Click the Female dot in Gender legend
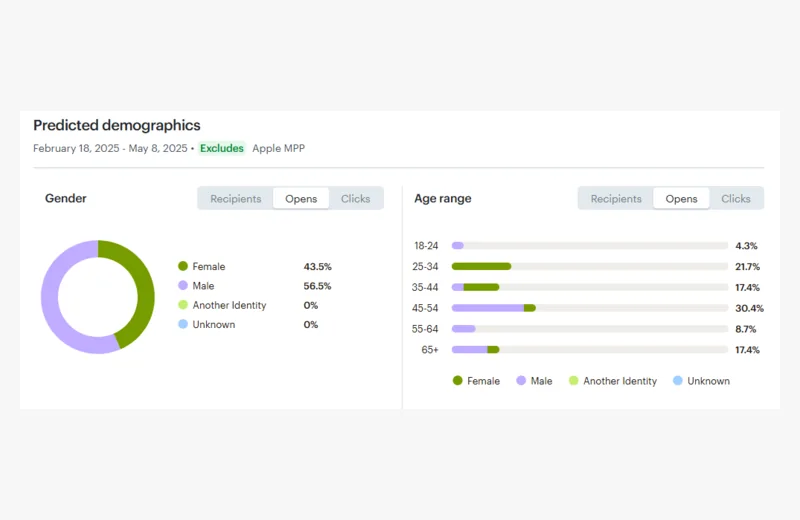This screenshot has width=800, height=520. coord(183,266)
